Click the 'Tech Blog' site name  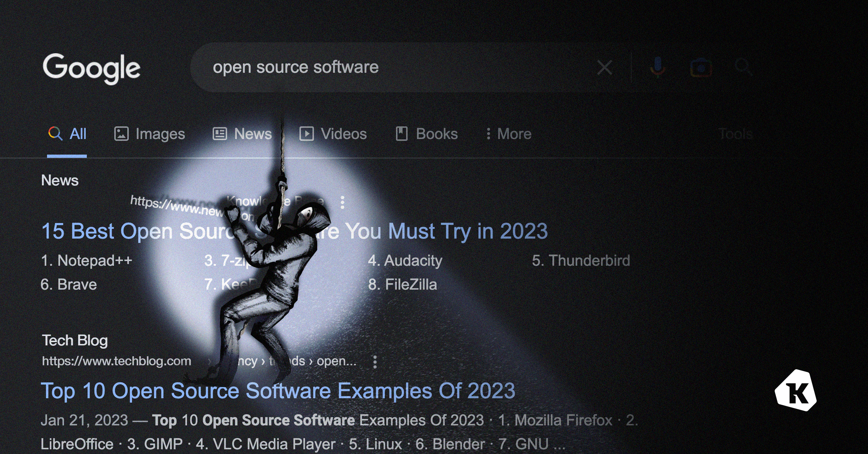click(x=75, y=341)
